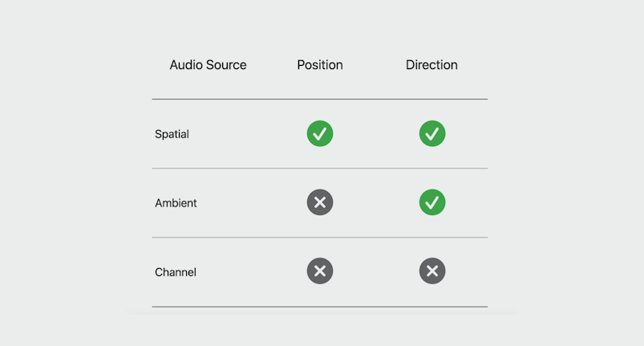Select the green checkmark for Ambient Direction
The width and height of the screenshot is (644, 346).
[x=432, y=202]
